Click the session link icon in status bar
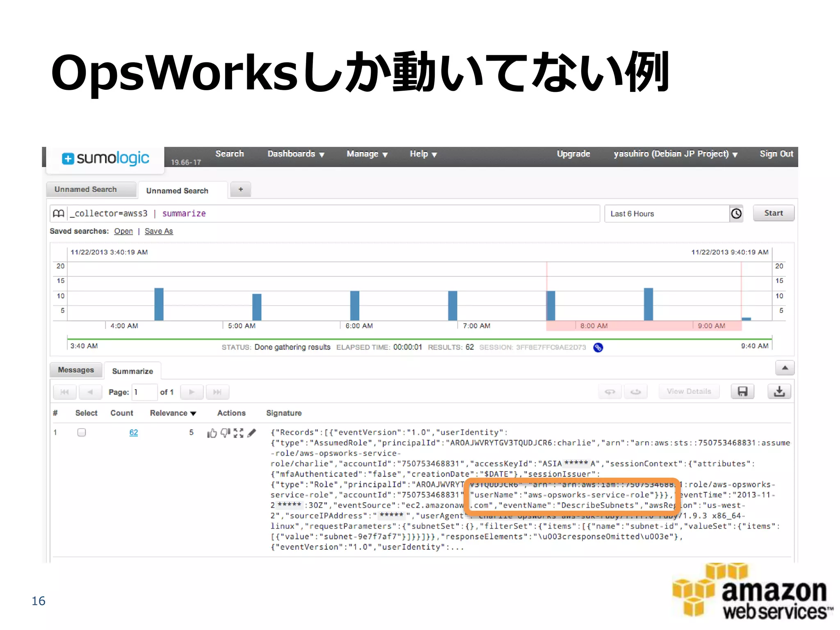840x630 pixels. pos(598,347)
